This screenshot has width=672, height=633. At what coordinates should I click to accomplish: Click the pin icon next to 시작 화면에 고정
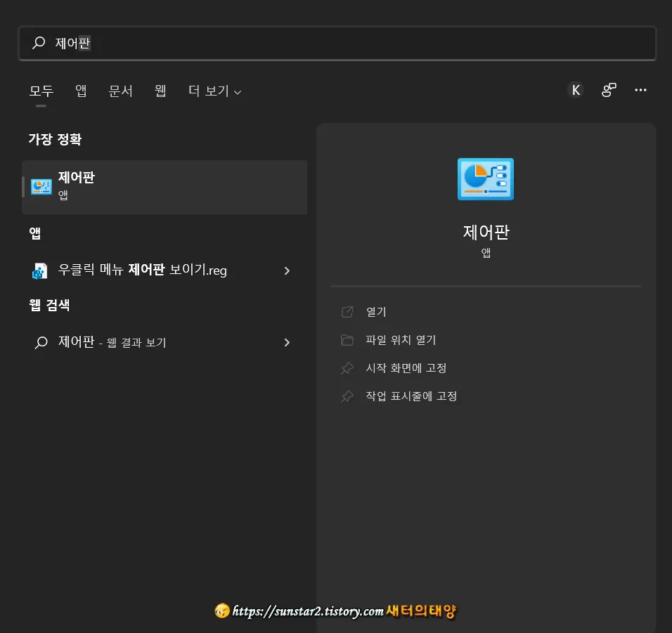[347, 367]
